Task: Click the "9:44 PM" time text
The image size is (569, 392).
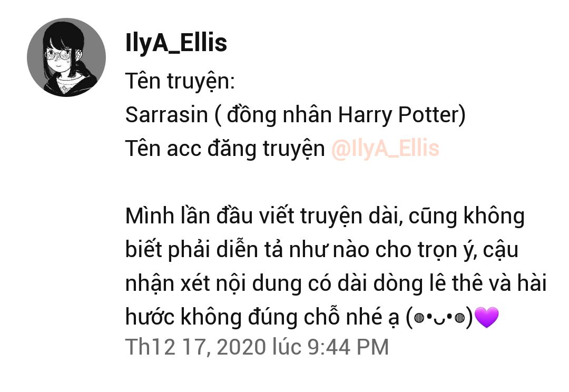Action: coord(348,347)
